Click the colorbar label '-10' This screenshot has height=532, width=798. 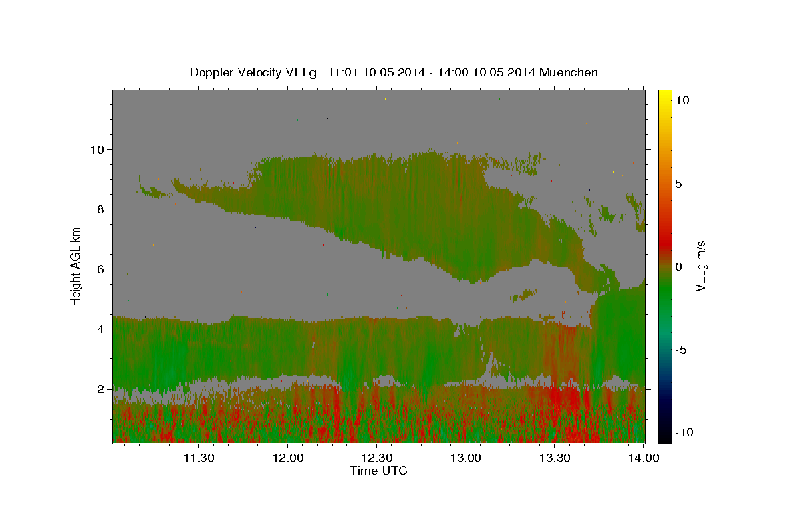684,432
